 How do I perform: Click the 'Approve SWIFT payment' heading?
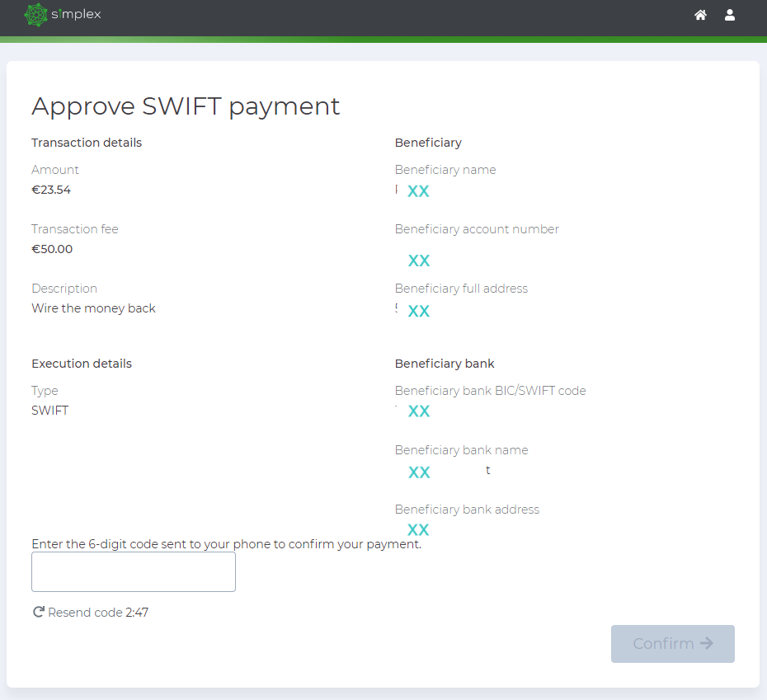point(186,106)
